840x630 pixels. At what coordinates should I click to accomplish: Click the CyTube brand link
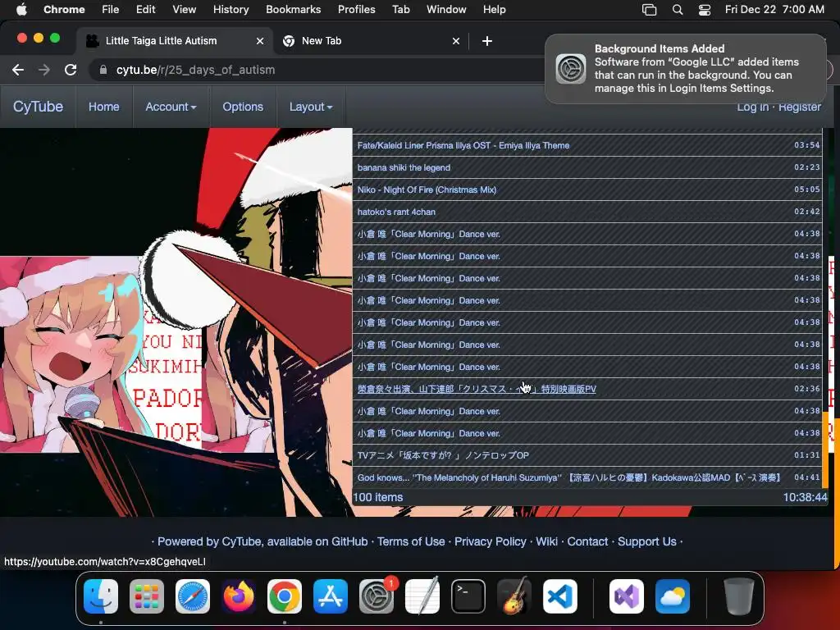(x=38, y=107)
